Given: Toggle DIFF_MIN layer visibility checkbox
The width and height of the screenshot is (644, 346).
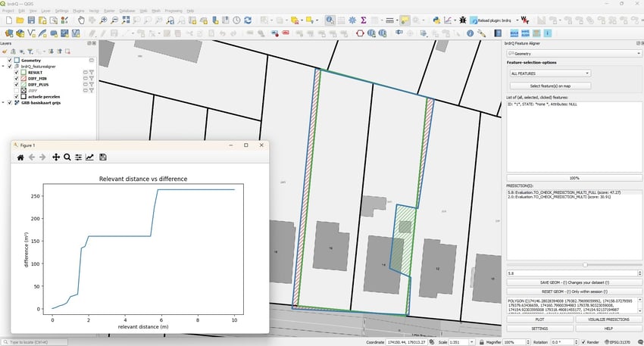Looking at the screenshot, I should point(17,79).
